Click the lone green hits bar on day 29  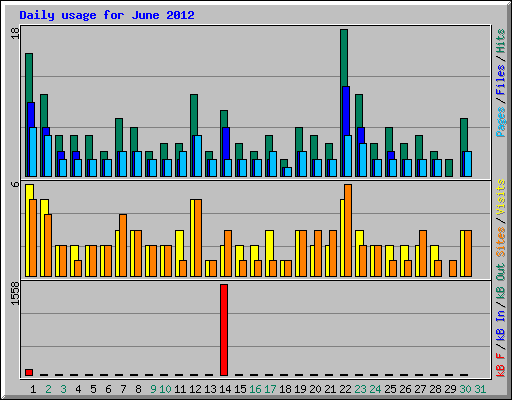(x=449, y=168)
